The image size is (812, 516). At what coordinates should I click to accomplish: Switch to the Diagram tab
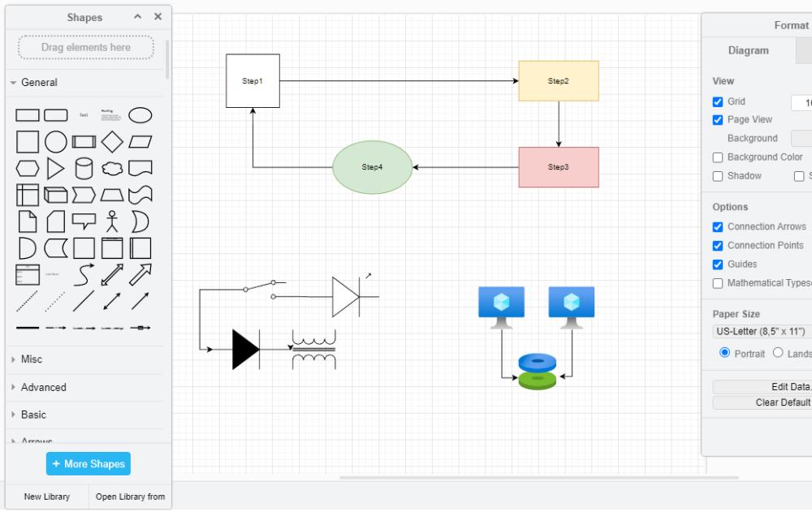pyautogui.click(x=748, y=50)
